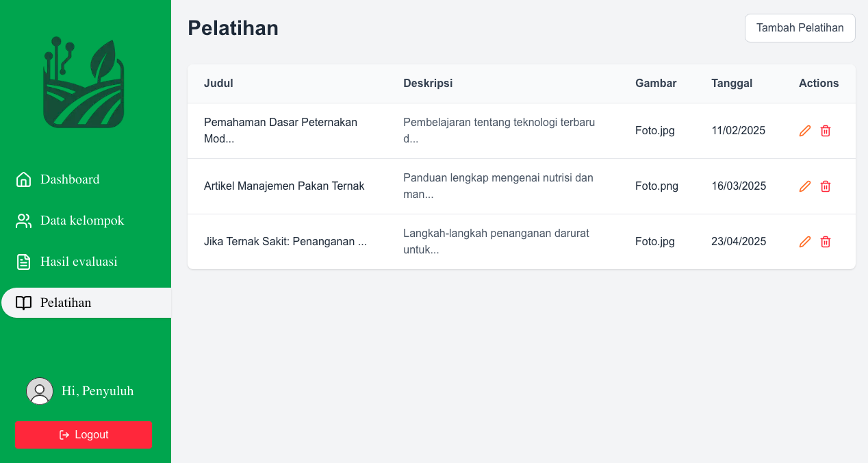Click trash icon for Jika Ternak Sakit

tap(826, 242)
